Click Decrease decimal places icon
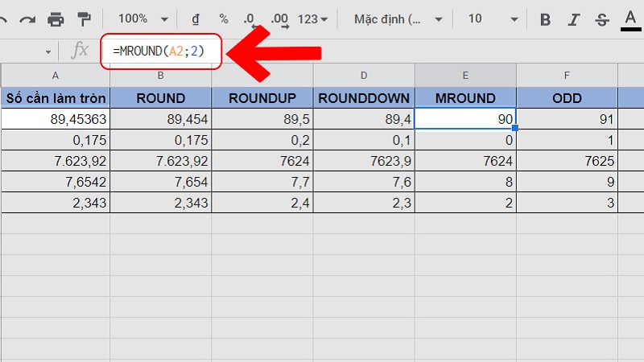This screenshot has height=362, width=644. (x=250, y=18)
